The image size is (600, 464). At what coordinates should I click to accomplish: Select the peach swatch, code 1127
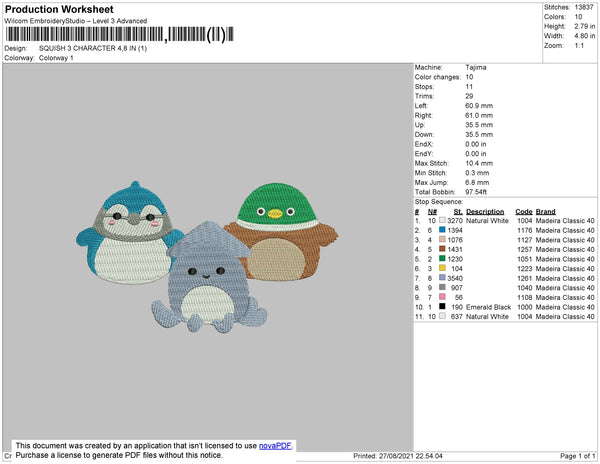click(442, 239)
